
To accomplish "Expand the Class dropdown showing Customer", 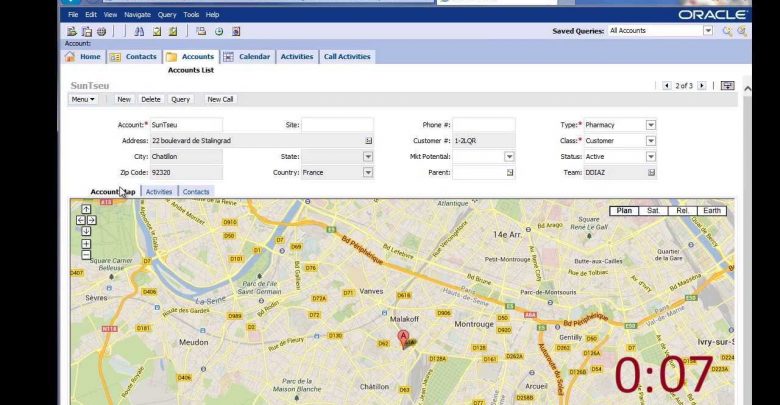I will 651,141.
